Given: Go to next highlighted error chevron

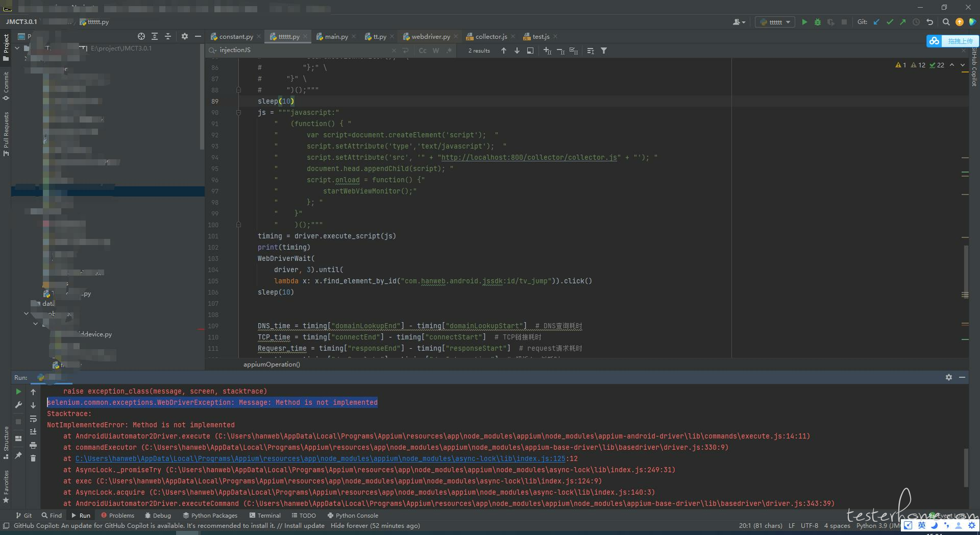Looking at the screenshot, I should 963,65.
